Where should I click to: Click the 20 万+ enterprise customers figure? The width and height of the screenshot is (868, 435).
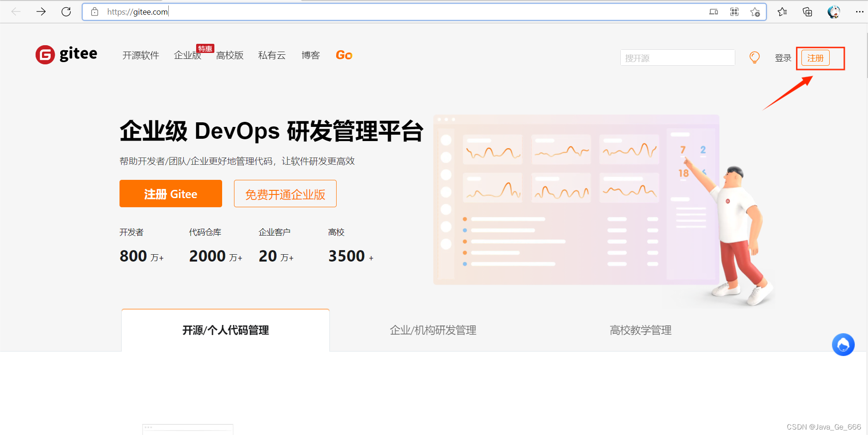point(276,256)
